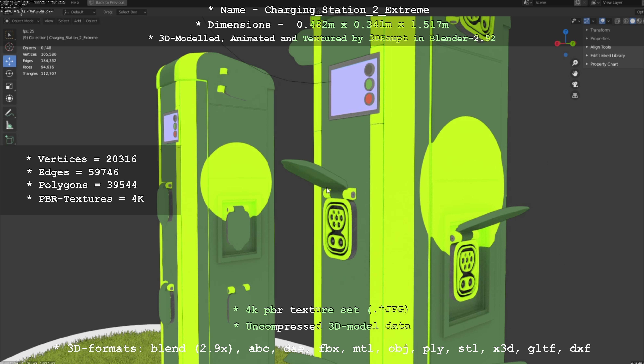This screenshot has height=364, width=644.
Task: Switch to solid shading
Action: point(632,21)
